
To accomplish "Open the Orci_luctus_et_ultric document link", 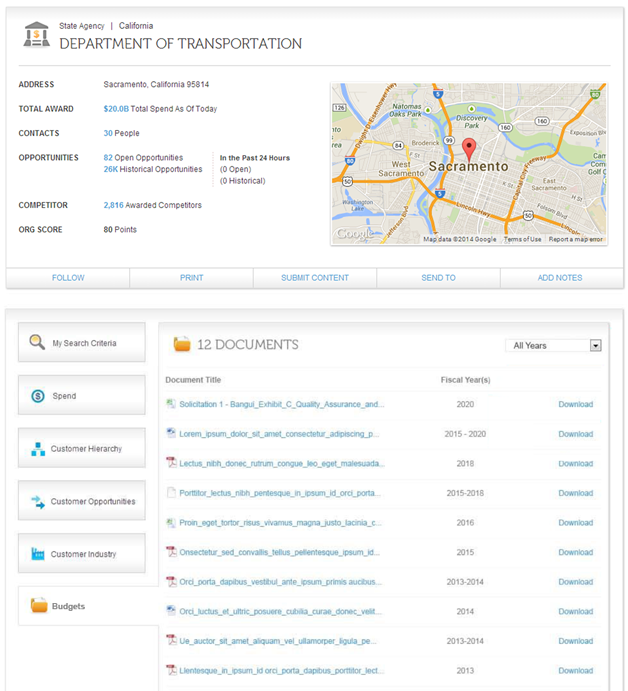I will pyautogui.click(x=280, y=611).
